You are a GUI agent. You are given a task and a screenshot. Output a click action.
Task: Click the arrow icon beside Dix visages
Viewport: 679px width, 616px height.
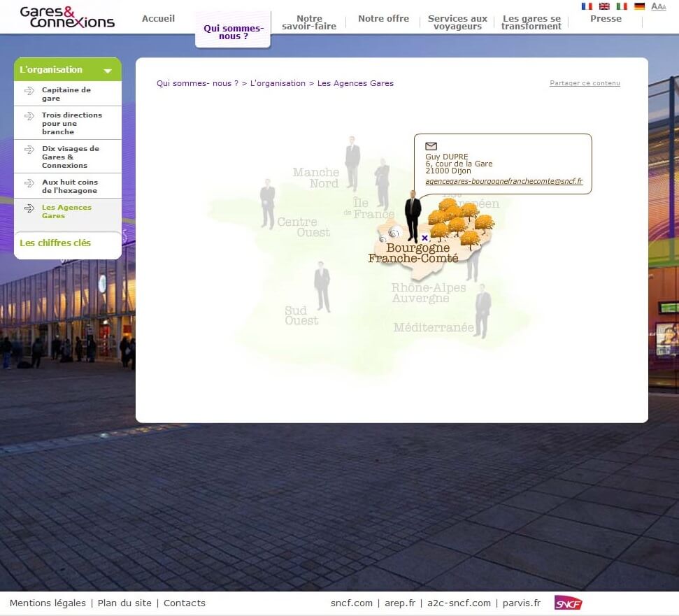pyautogui.click(x=29, y=150)
